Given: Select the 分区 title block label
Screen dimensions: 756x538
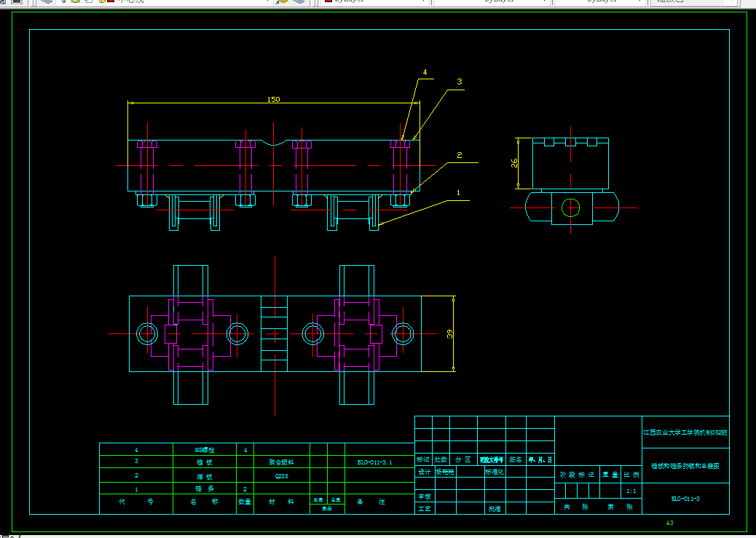Looking at the screenshot, I should pos(463,460).
